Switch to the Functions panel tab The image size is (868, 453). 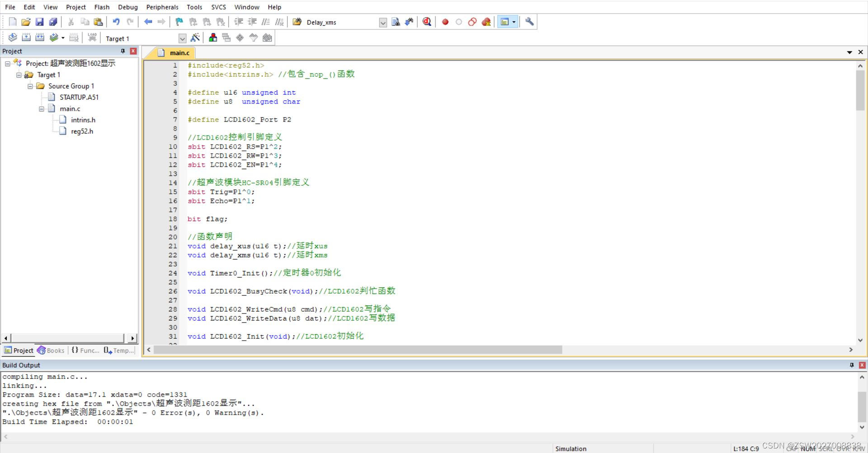click(x=85, y=350)
